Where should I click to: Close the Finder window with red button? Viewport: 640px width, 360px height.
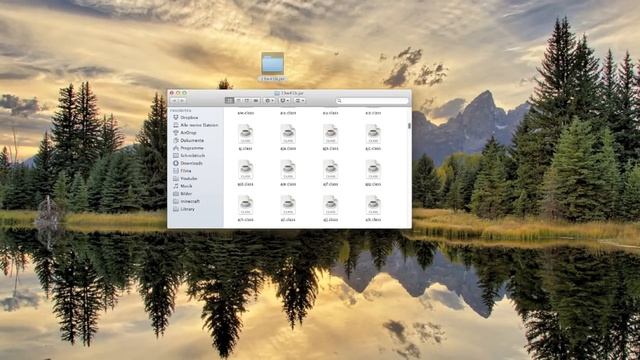(172, 93)
